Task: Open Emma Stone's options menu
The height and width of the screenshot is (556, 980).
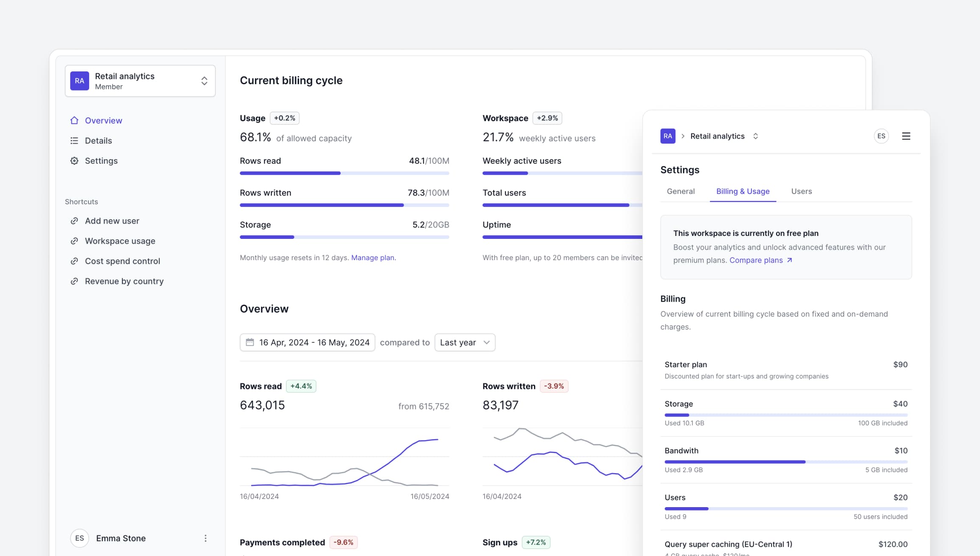Action: pyautogui.click(x=206, y=538)
